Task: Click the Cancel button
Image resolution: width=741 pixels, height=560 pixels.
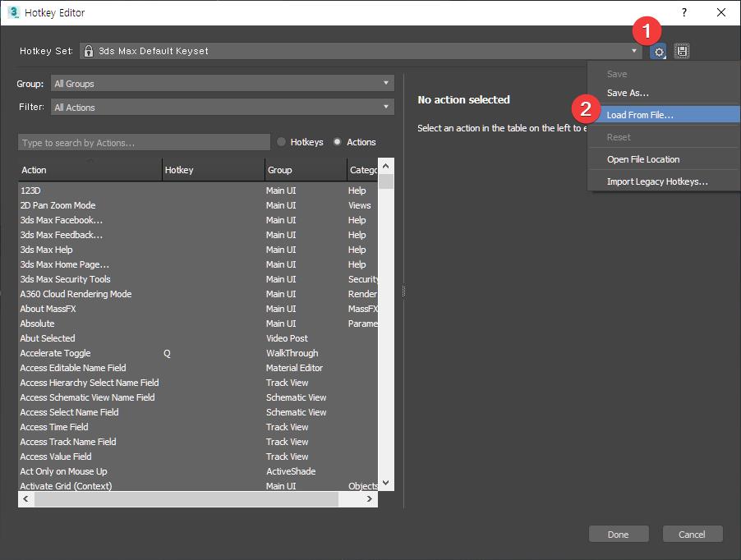Action: tap(693, 534)
